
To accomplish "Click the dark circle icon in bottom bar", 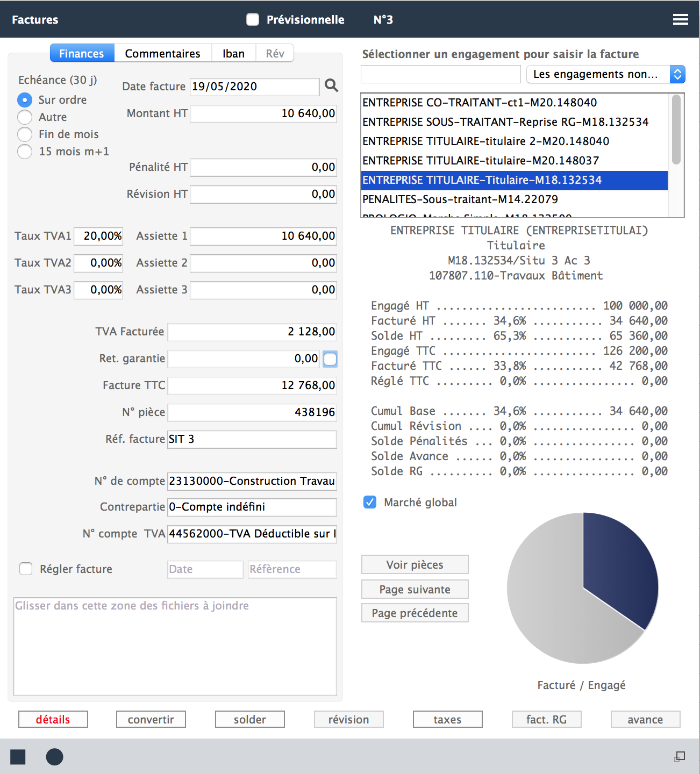I will (x=54, y=757).
